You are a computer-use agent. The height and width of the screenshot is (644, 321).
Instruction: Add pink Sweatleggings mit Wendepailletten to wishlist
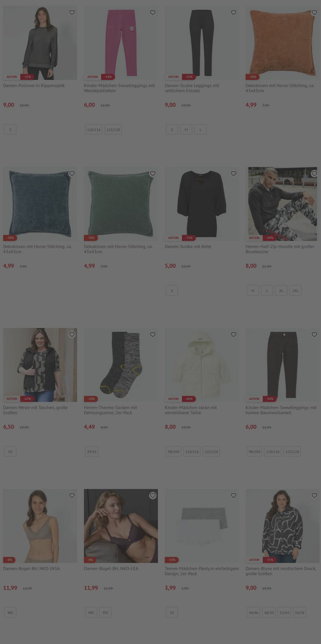click(x=153, y=13)
